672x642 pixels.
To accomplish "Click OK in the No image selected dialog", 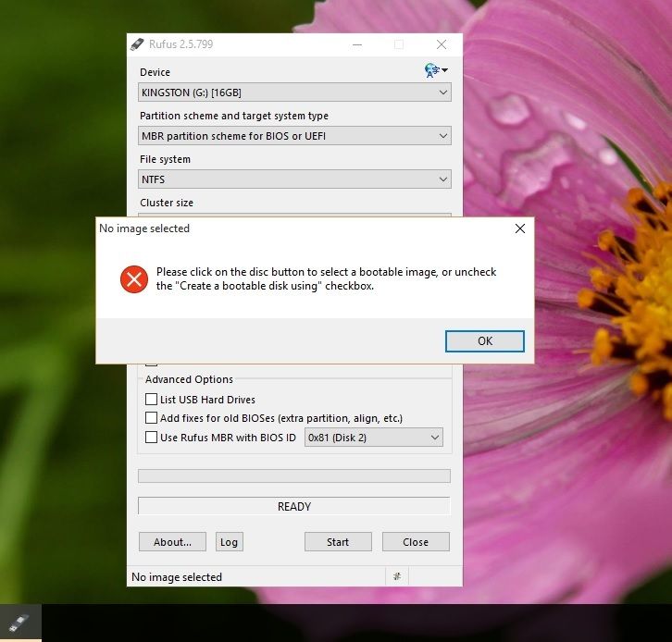I will pos(485,341).
